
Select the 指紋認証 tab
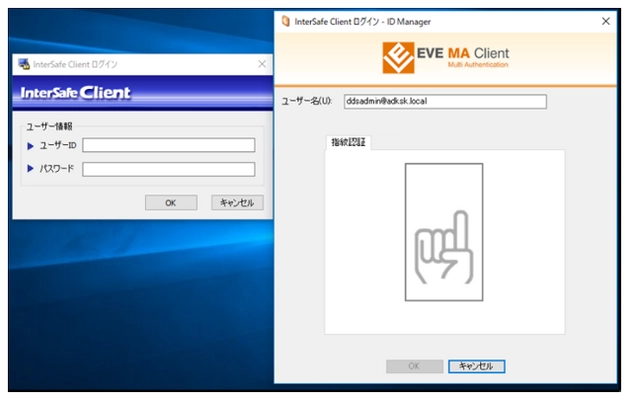(x=348, y=142)
